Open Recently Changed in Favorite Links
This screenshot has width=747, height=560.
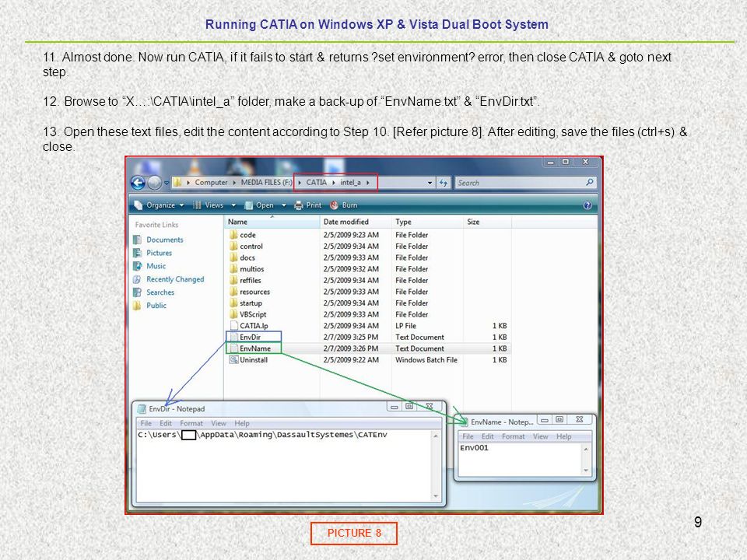coord(175,279)
